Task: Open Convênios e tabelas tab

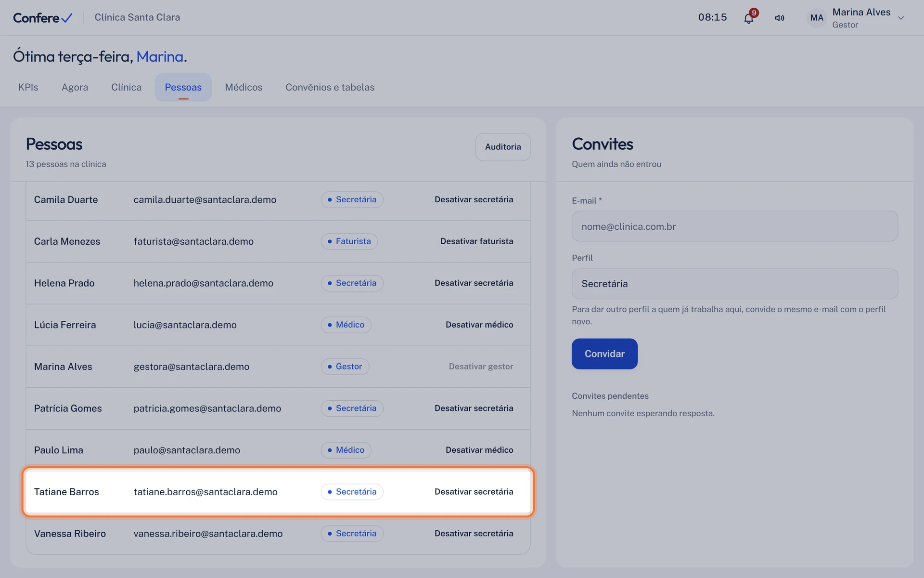Action: click(x=330, y=87)
